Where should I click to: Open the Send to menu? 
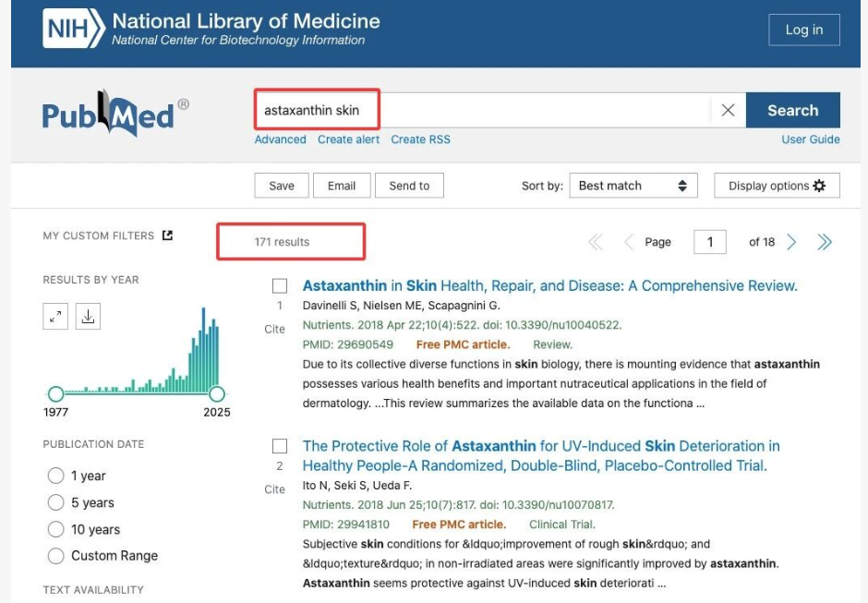click(x=409, y=186)
